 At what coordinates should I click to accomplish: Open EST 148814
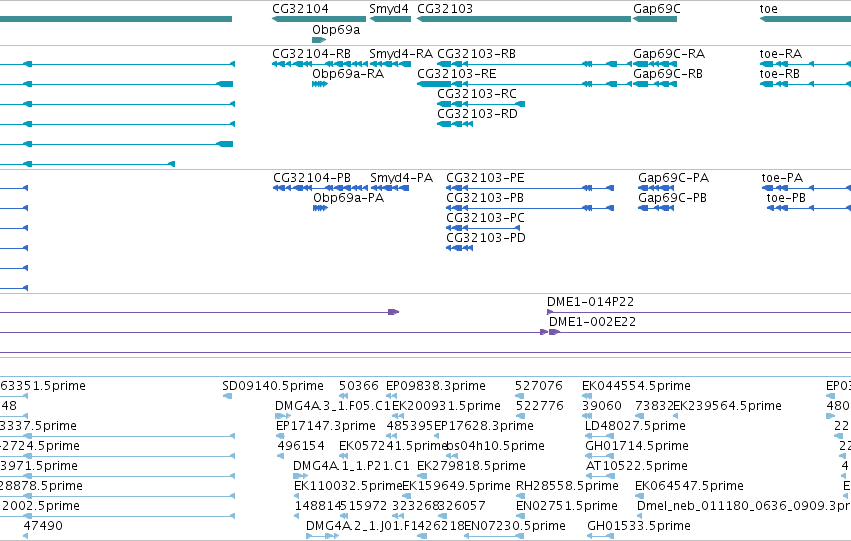pos(317,506)
